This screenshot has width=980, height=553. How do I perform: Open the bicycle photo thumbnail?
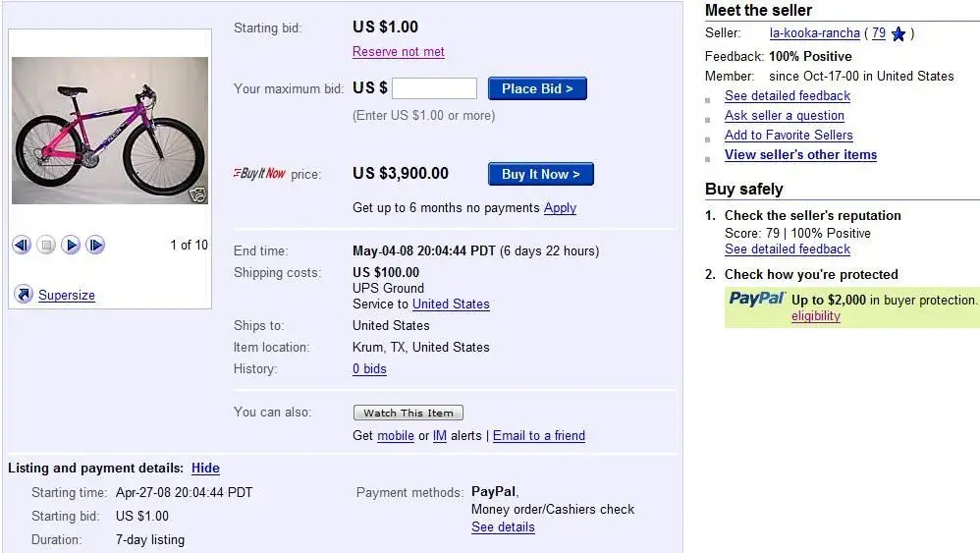(x=110, y=131)
